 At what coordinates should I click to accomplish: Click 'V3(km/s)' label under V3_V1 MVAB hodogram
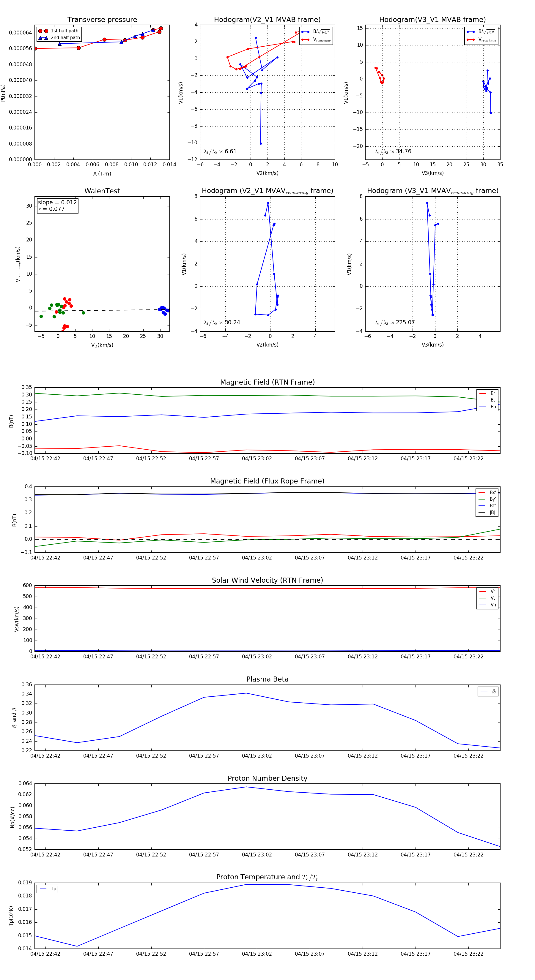click(432, 173)
